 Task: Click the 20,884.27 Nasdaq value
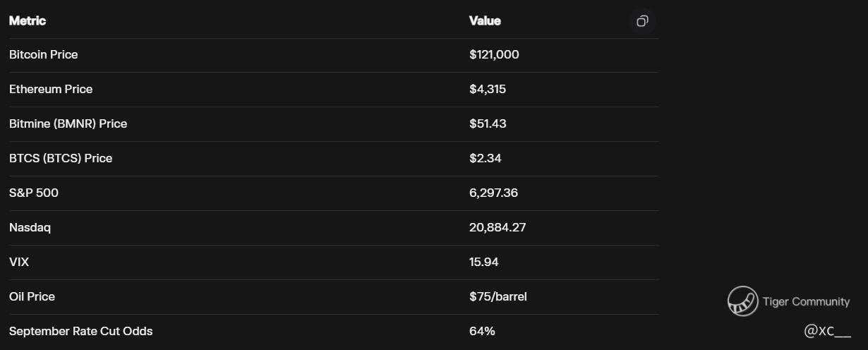[498, 228]
